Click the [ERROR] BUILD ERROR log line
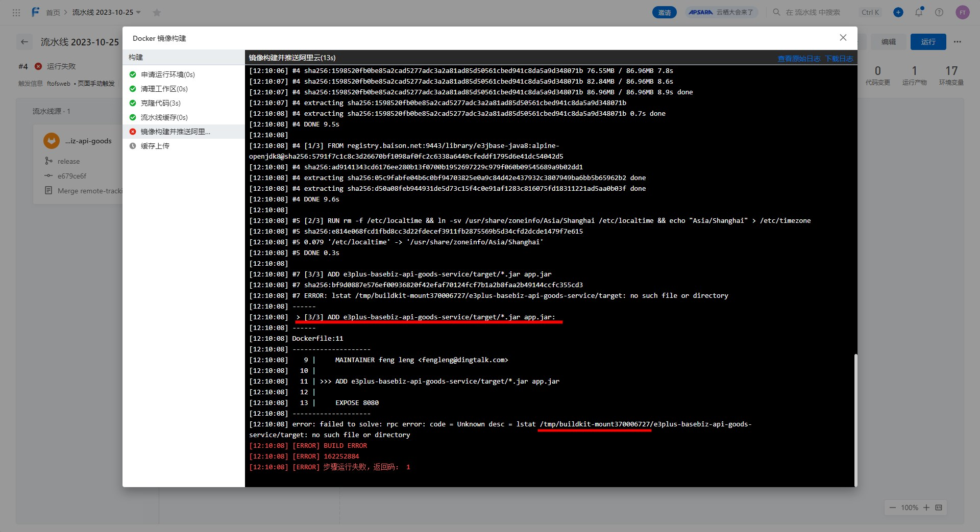 pos(308,446)
